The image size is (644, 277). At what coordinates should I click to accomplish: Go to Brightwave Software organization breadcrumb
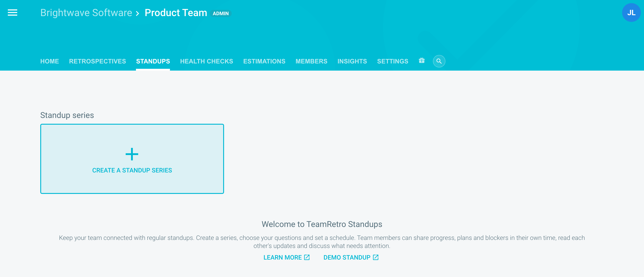[x=86, y=13]
